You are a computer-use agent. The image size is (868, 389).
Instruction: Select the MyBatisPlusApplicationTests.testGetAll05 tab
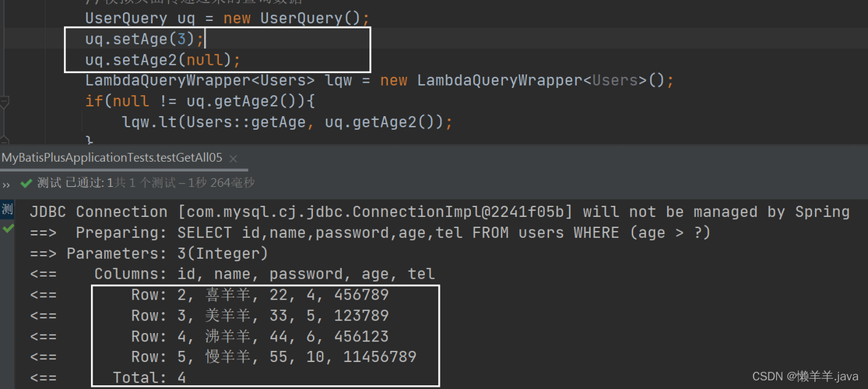pyautogui.click(x=112, y=158)
